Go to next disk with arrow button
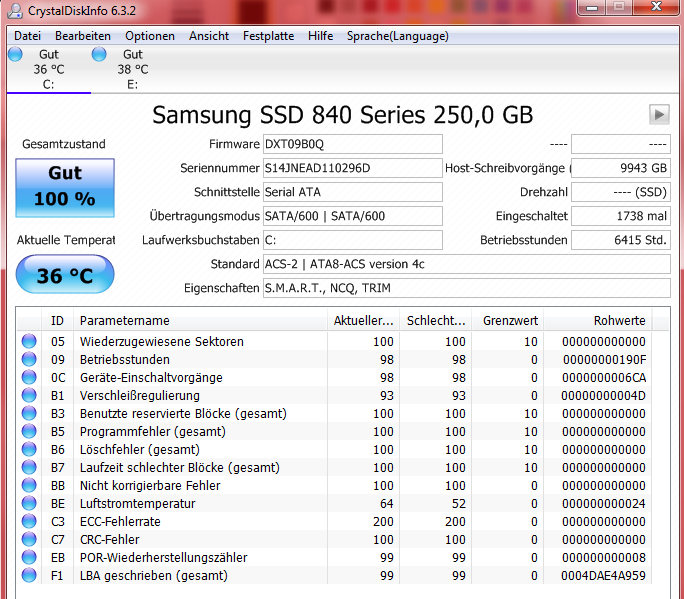 pos(659,115)
